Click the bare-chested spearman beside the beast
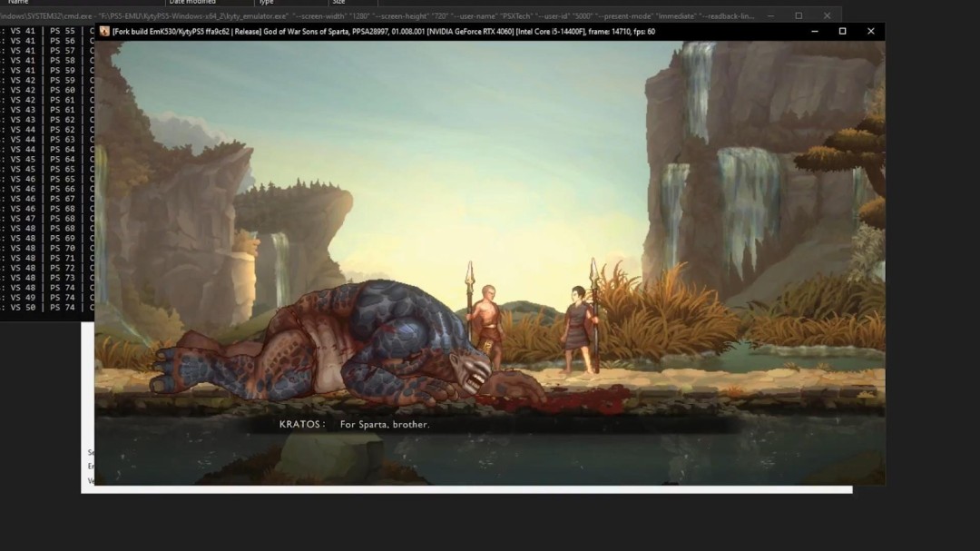980x551 pixels. [486, 325]
